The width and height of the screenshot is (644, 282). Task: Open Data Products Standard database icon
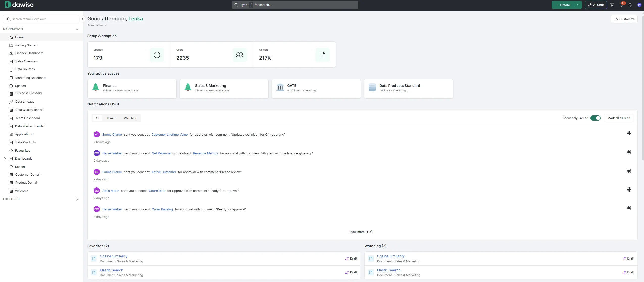tap(372, 88)
